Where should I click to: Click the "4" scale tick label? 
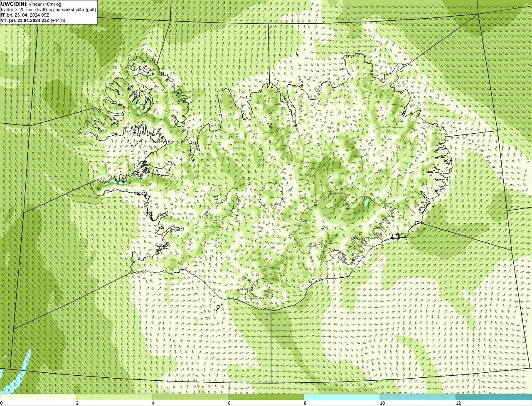153,403
